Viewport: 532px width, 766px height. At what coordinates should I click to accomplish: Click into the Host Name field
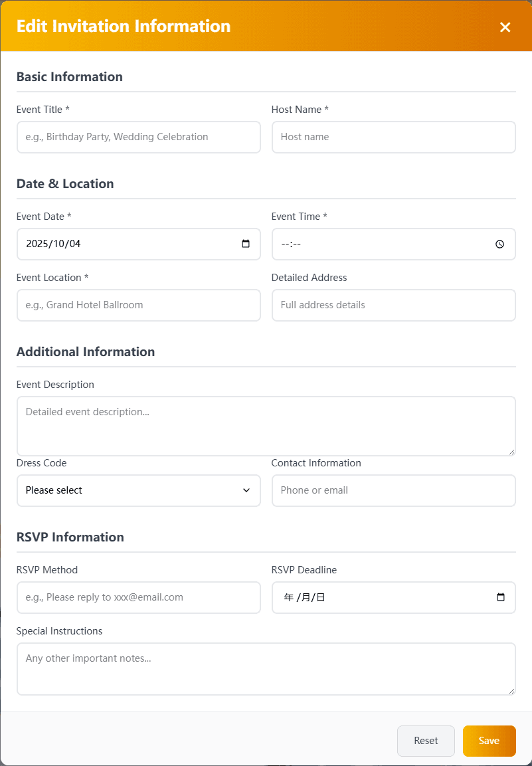point(393,137)
